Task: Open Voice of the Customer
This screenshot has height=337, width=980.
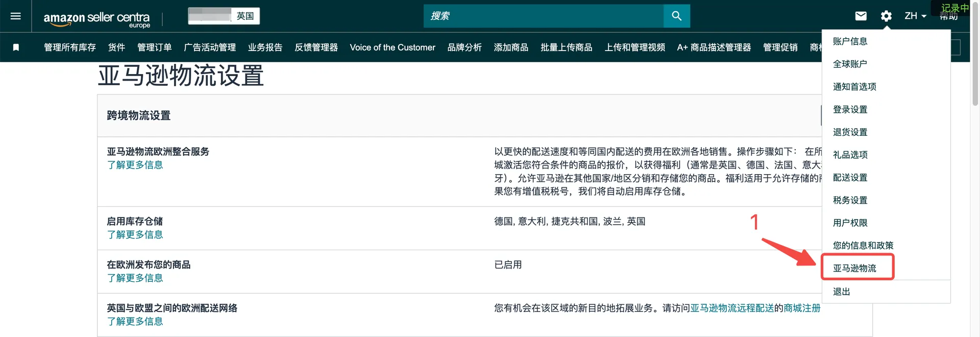Action: [x=393, y=47]
